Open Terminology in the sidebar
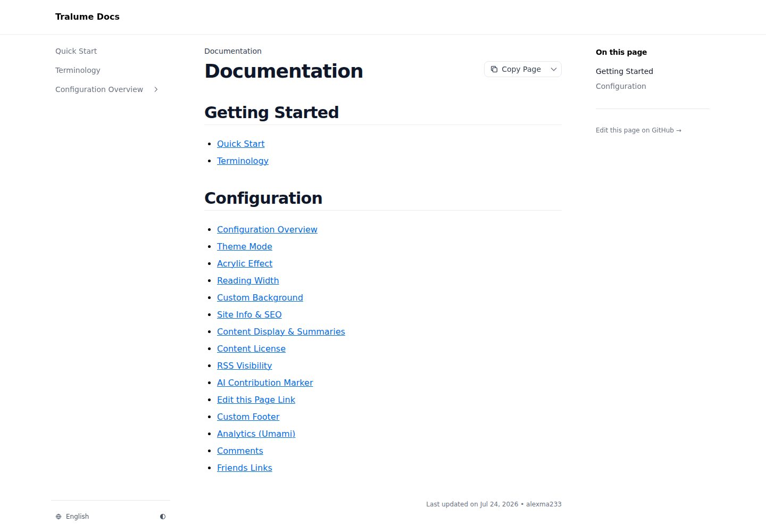The width and height of the screenshot is (766, 532). click(78, 70)
